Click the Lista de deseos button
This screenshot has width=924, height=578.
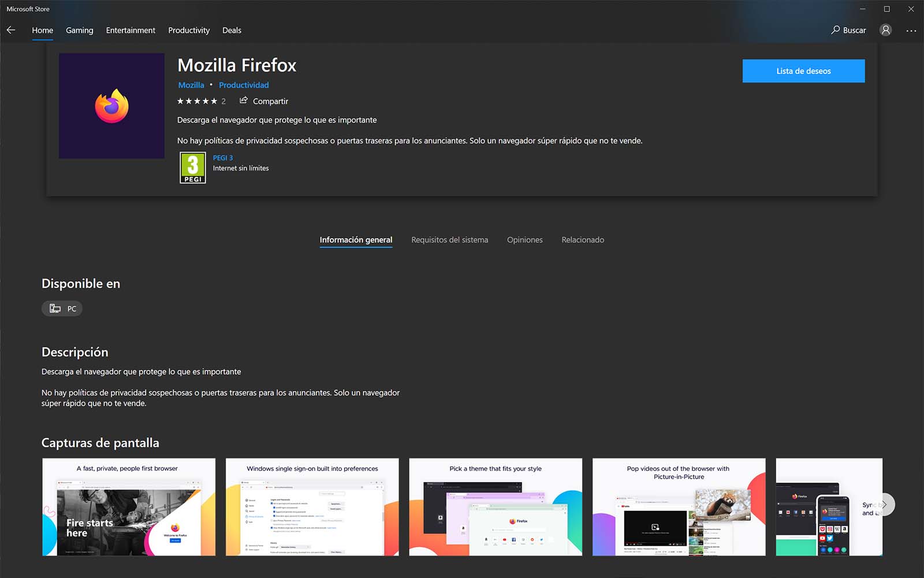803,71
